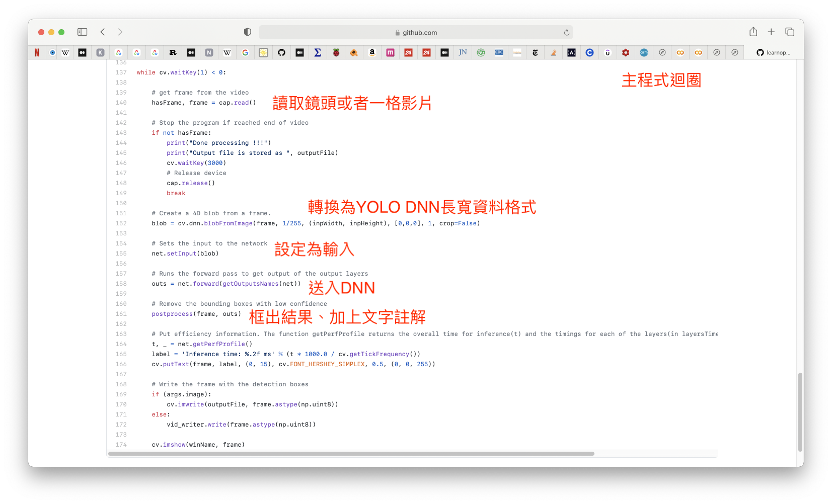Click 'postprocess(frame, outs)' line

pyautogui.click(x=196, y=314)
